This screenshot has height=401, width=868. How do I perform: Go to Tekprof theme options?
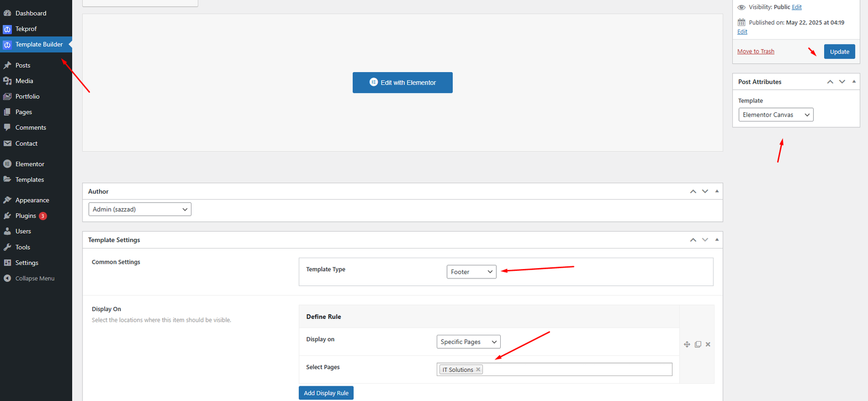(25, 29)
